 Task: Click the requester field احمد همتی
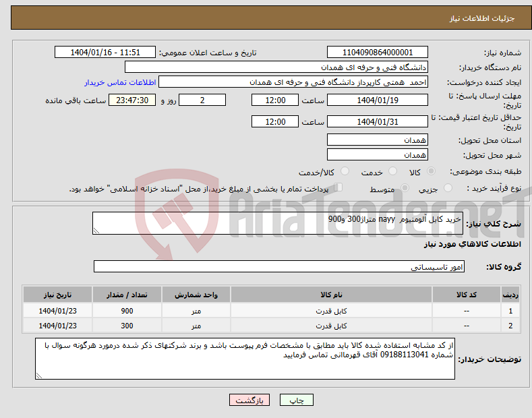pos(293,82)
